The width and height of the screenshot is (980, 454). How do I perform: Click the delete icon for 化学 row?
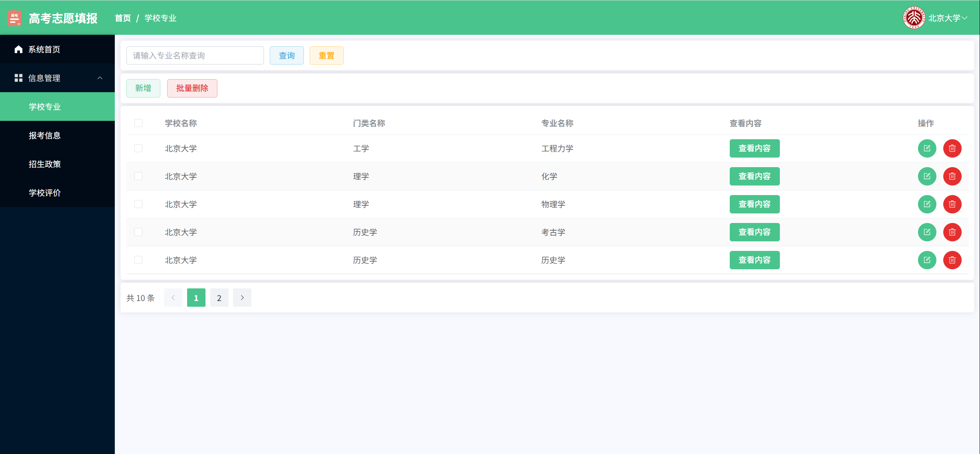pyautogui.click(x=952, y=176)
